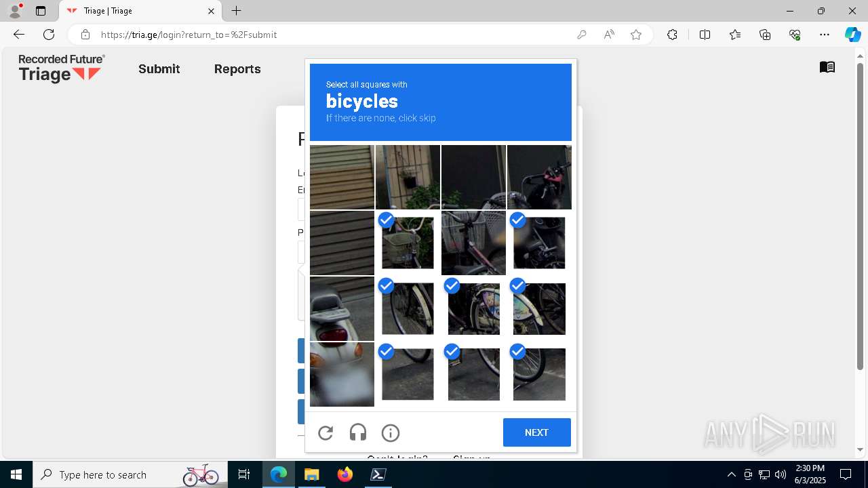Open the PowerShell taskbar icon
This screenshot has height=488, width=868.
pos(378,474)
